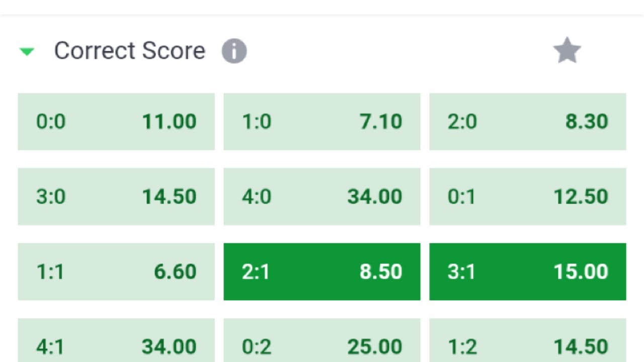This screenshot has height=362, width=644.
Task: Add the 1:1 draw score at 6.60
Action: (x=116, y=271)
